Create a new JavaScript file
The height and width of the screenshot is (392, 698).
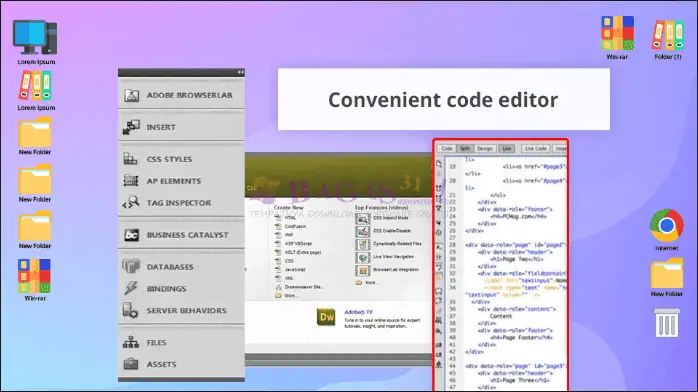pyautogui.click(x=291, y=269)
